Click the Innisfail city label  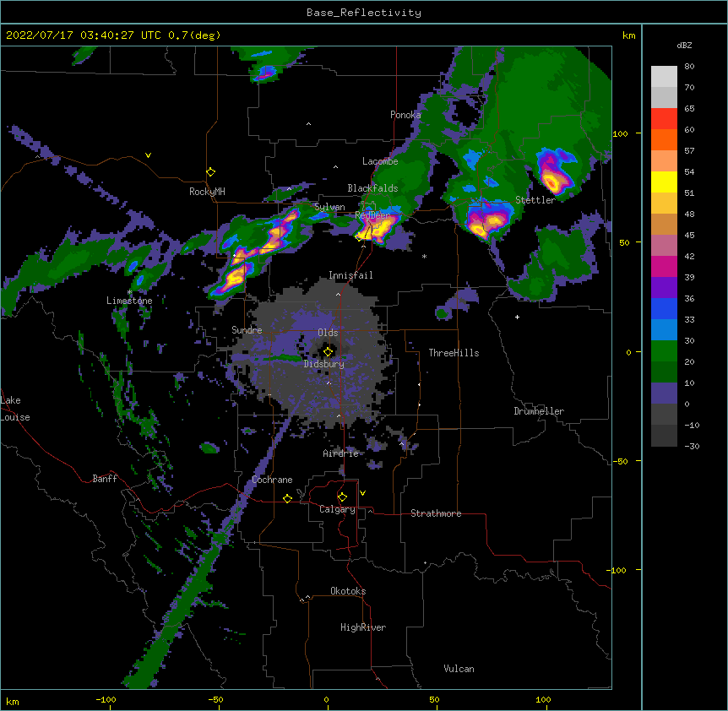(350, 275)
